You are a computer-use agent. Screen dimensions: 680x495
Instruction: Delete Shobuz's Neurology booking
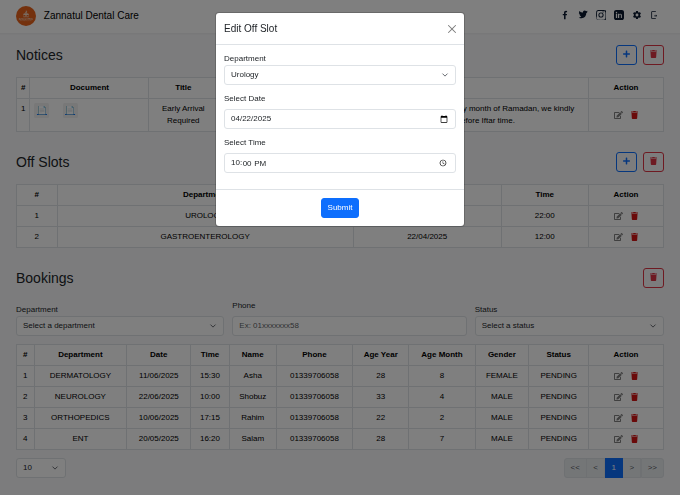(x=634, y=397)
